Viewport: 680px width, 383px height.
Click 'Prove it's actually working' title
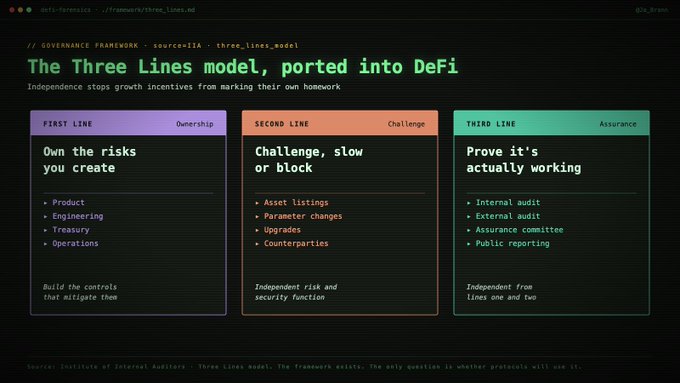click(523, 160)
